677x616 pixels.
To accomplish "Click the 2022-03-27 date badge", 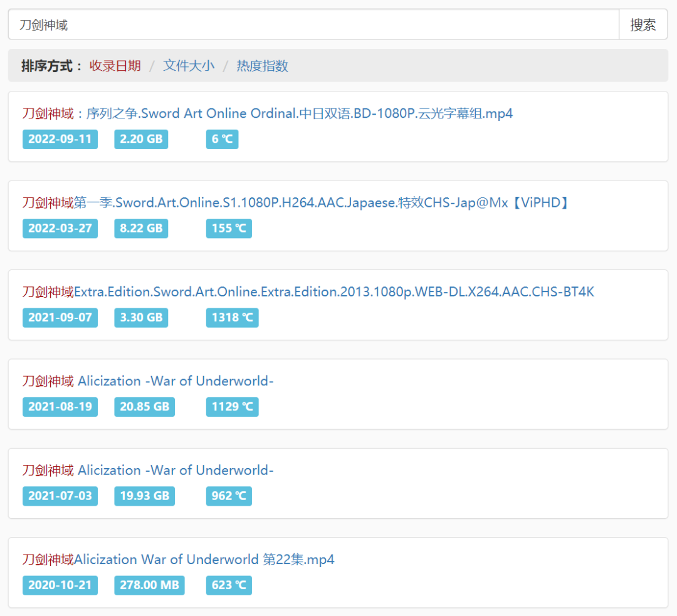I will tap(60, 228).
